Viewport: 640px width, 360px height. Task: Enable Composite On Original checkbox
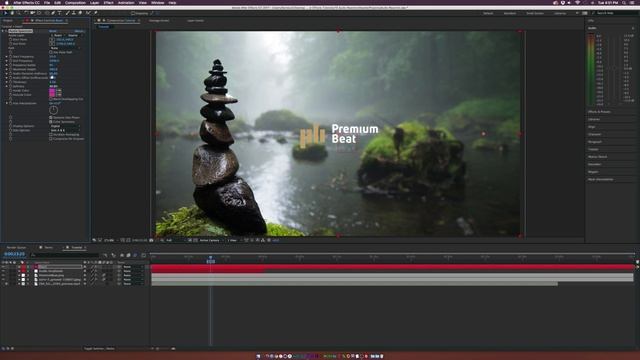(x=51, y=139)
